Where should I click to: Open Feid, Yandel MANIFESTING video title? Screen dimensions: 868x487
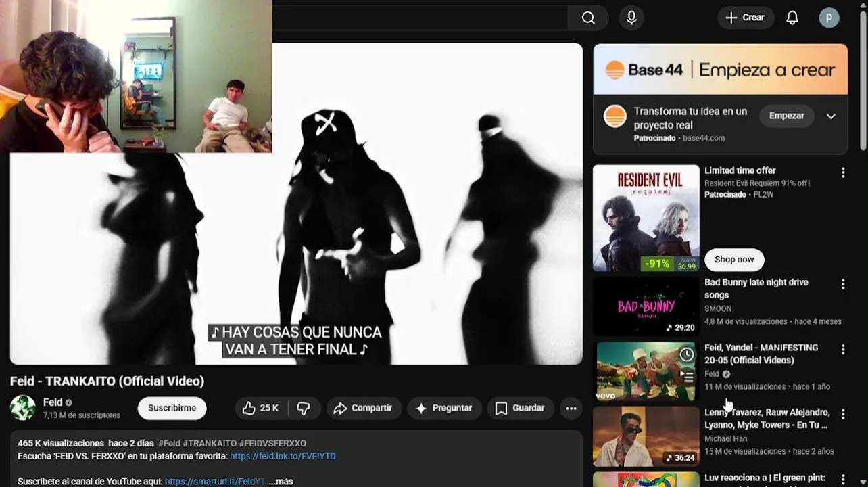pyautogui.click(x=761, y=354)
